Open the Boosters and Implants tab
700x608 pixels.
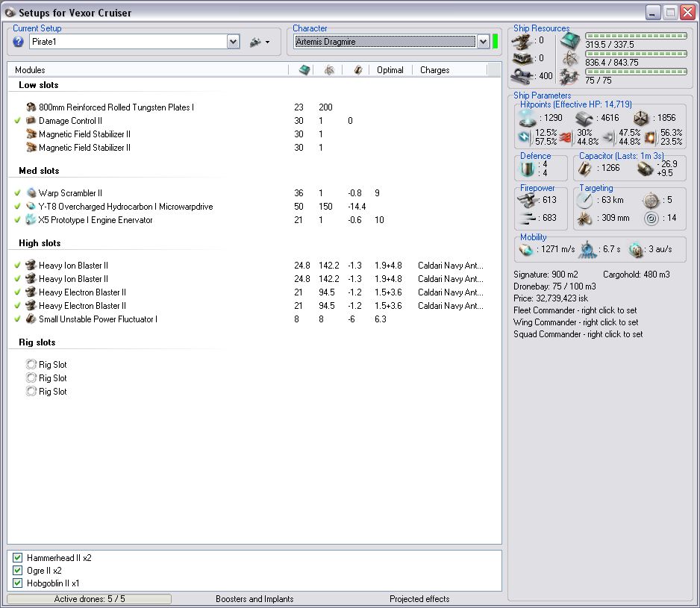pos(254,599)
